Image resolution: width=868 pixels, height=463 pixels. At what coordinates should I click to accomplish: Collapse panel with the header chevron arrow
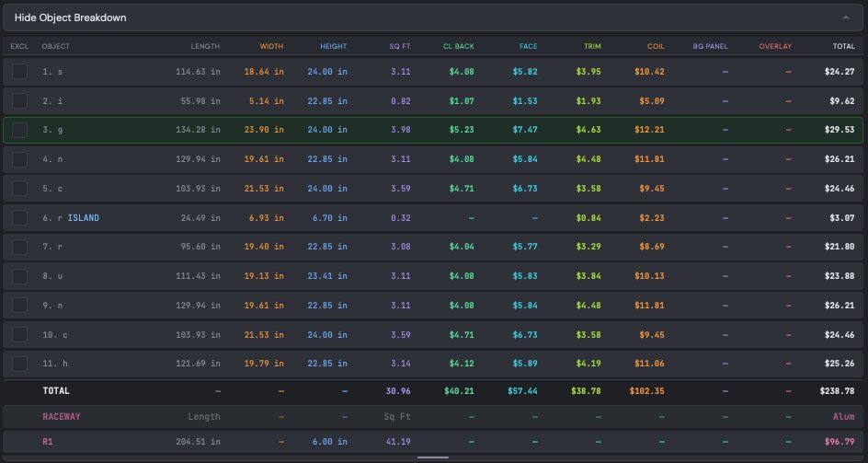(x=845, y=17)
